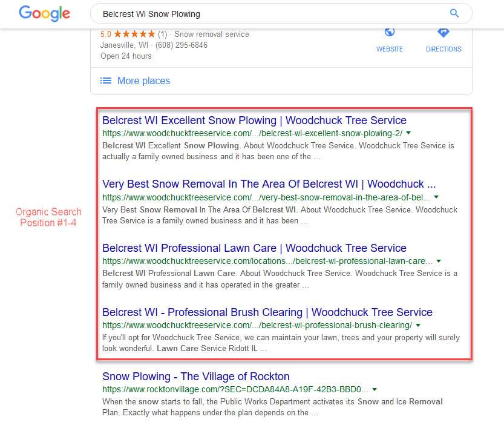This screenshot has height=431, width=504.
Task: Open Very Best Snow Removal result title
Action: pos(269,184)
